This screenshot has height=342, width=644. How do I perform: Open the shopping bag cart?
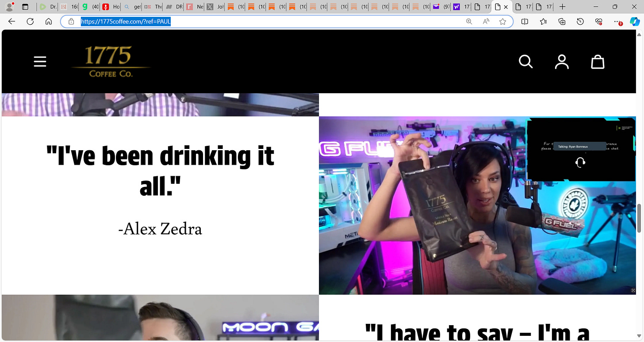pyautogui.click(x=598, y=61)
